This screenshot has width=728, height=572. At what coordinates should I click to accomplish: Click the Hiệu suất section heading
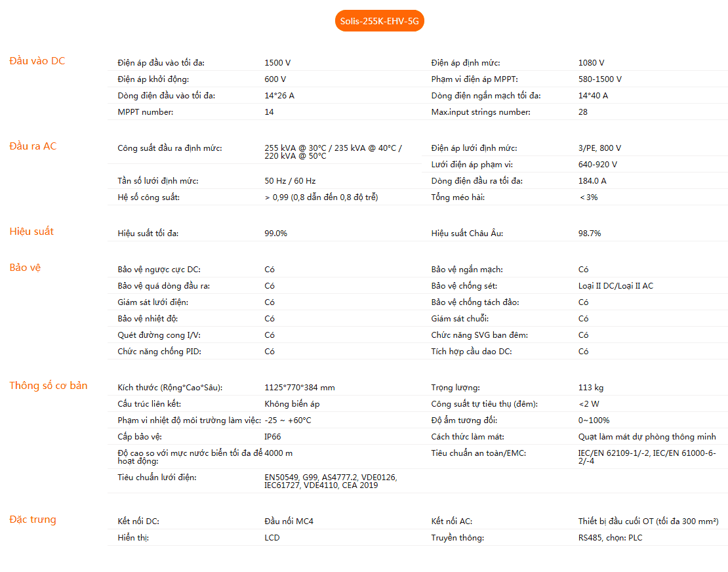pyautogui.click(x=31, y=232)
